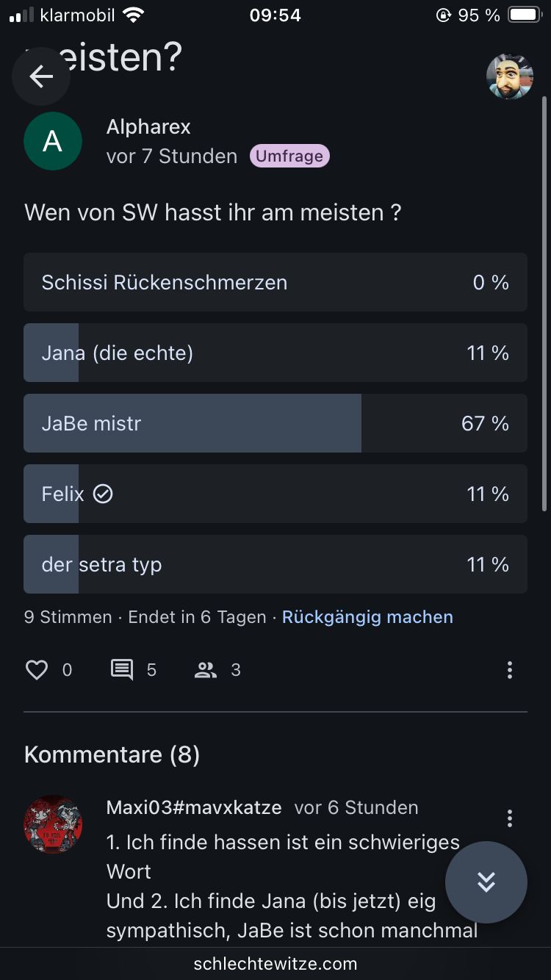Tap the "Umfrage" tag badge

tap(289, 156)
